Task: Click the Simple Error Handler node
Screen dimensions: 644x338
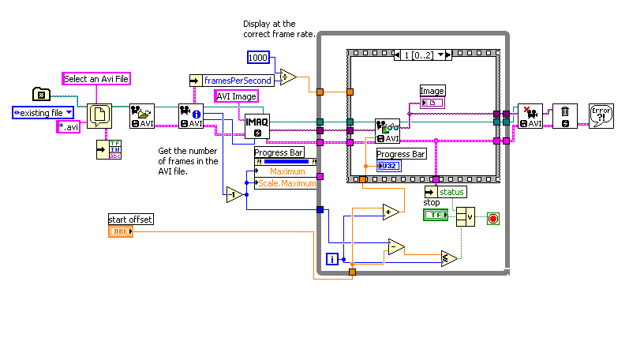Action: (601, 116)
